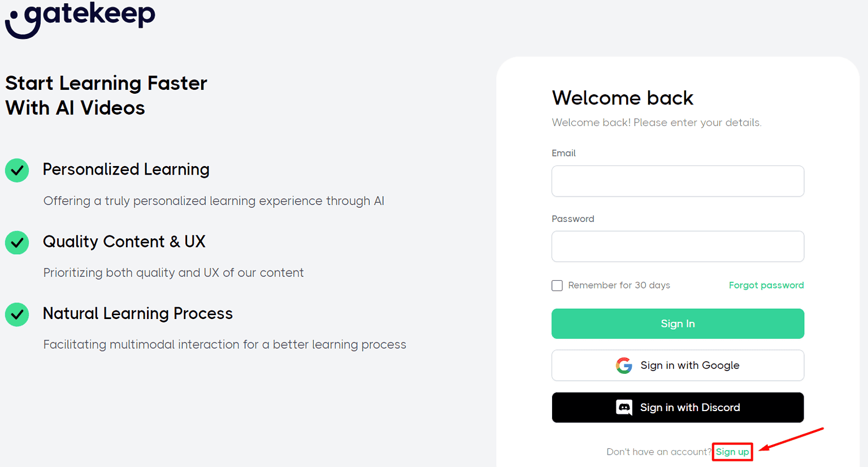Click the "Don't have an account?" text
868x467 pixels.
(658, 452)
